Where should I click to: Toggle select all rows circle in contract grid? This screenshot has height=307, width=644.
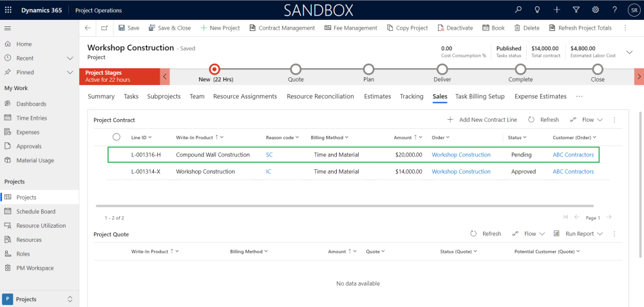pos(116,137)
